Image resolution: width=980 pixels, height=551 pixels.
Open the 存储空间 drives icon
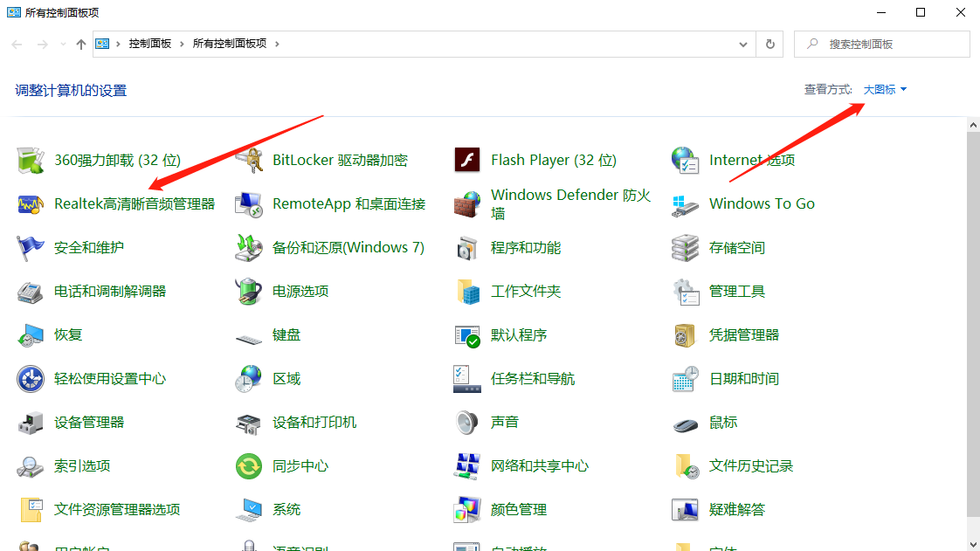point(685,248)
